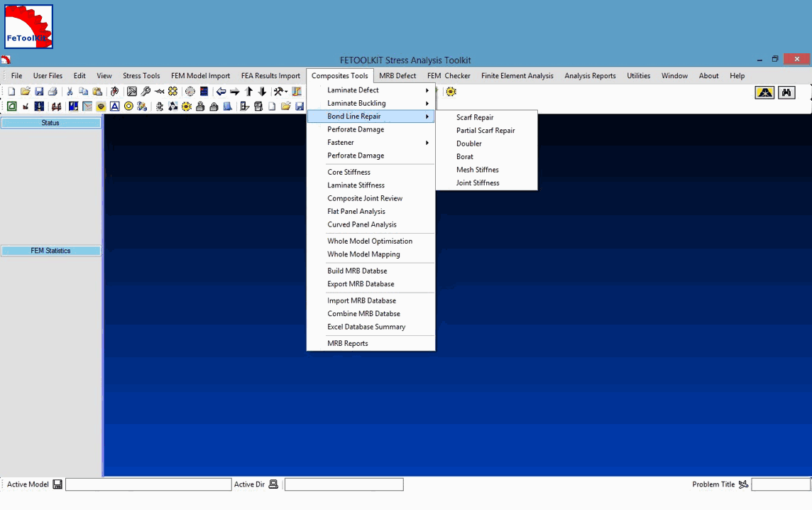This screenshot has width=812, height=510.
Task: Click the yellow four-lobed flower icon
Action: tap(172, 92)
